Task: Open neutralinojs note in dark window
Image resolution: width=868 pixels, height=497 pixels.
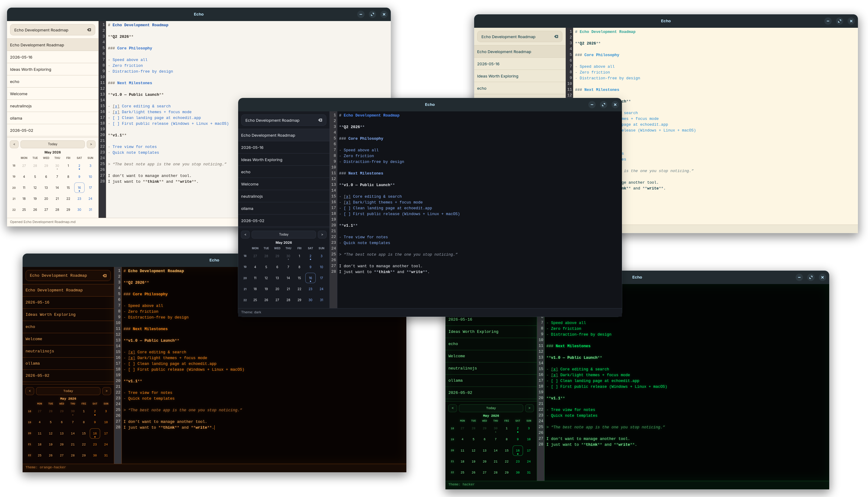Action: (284, 196)
